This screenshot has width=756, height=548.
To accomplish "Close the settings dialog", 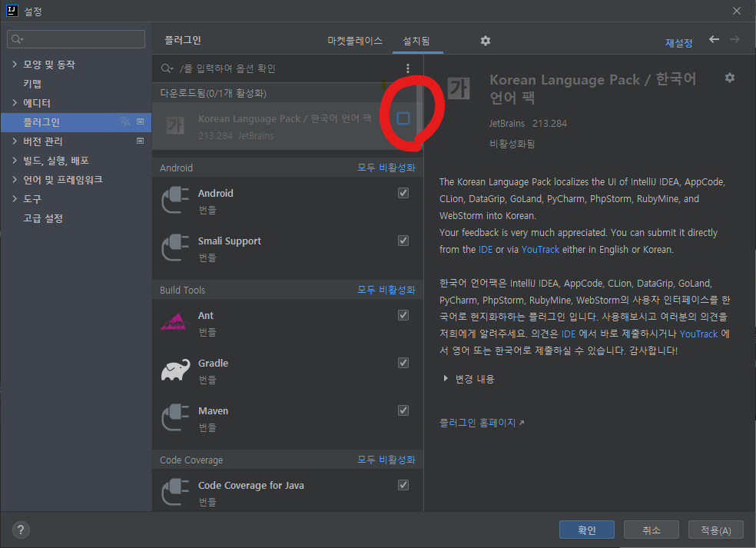I will point(736,11).
